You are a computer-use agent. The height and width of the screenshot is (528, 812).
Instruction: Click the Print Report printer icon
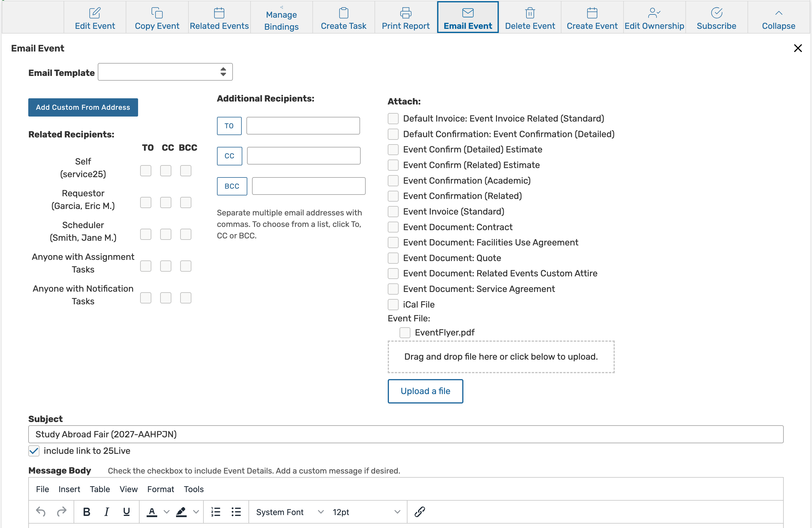point(405,13)
